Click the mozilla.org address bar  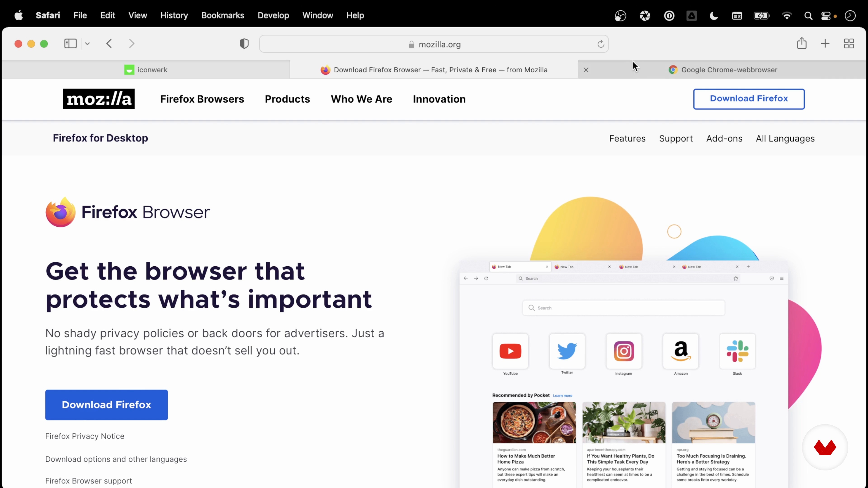coord(434,44)
